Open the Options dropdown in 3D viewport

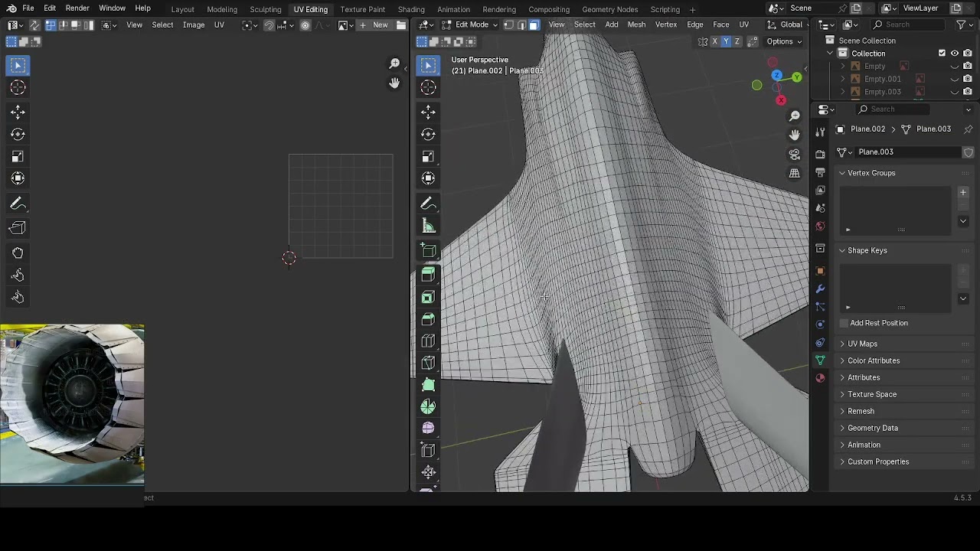[x=784, y=41]
